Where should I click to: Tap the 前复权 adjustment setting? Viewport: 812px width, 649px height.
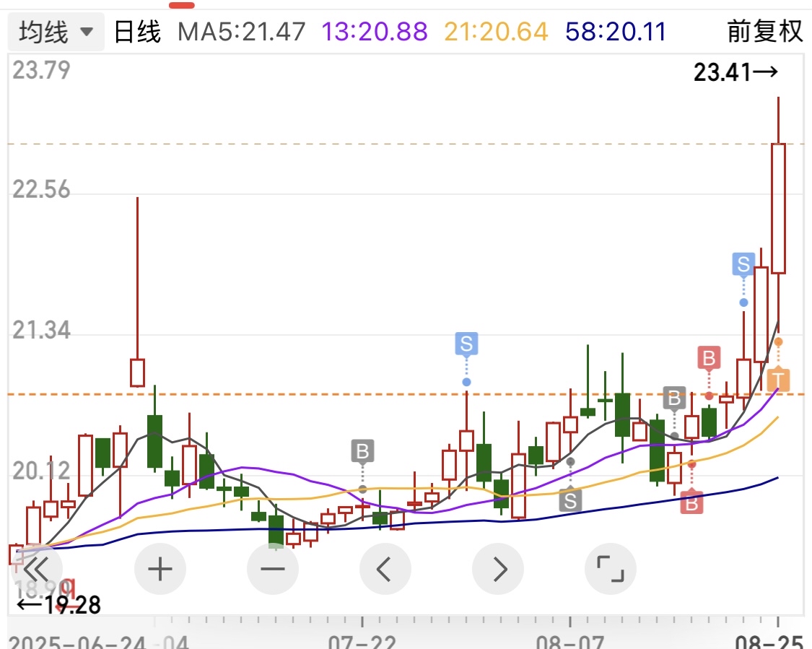pos(765,32)
